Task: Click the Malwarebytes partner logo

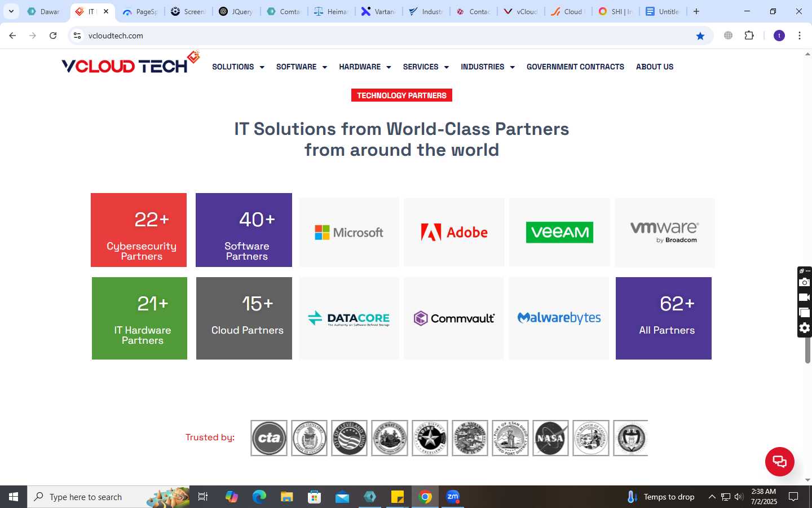Action: coord(559,318)
